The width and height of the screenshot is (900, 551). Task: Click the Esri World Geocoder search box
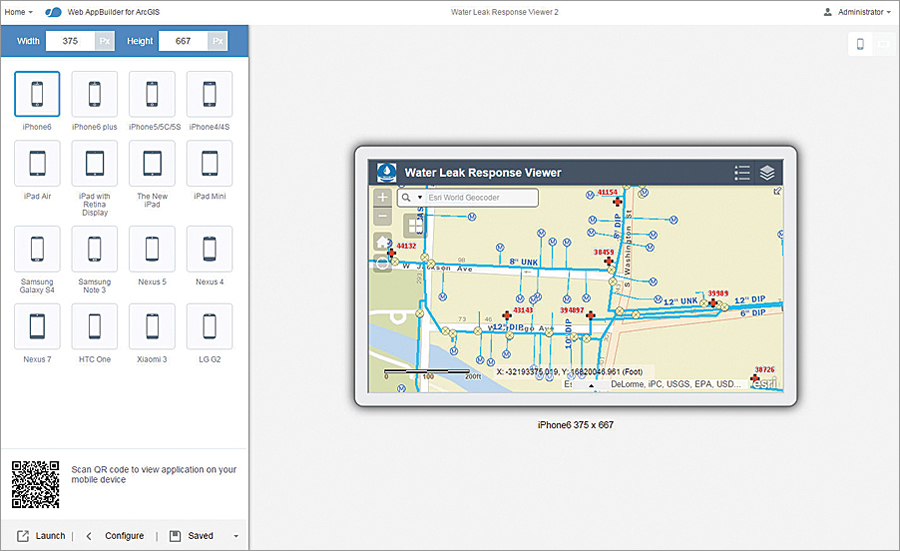481,197
